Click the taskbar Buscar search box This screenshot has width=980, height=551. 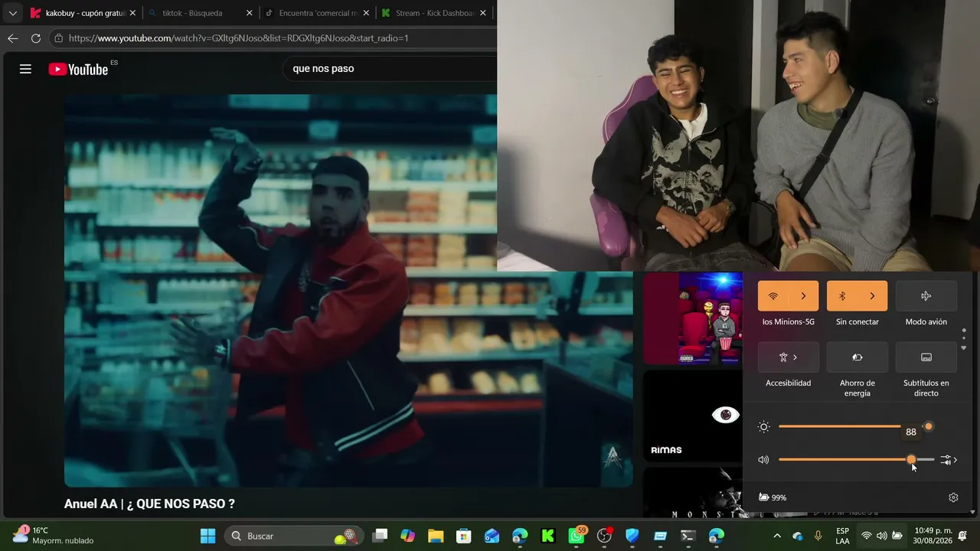(296, 536)
